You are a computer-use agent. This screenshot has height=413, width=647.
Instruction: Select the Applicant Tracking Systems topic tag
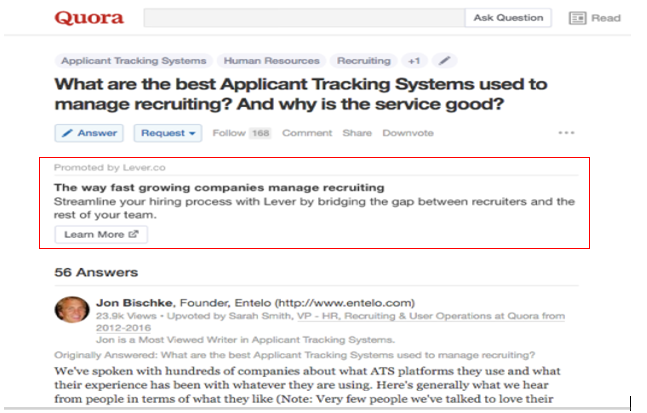(134, 61)
